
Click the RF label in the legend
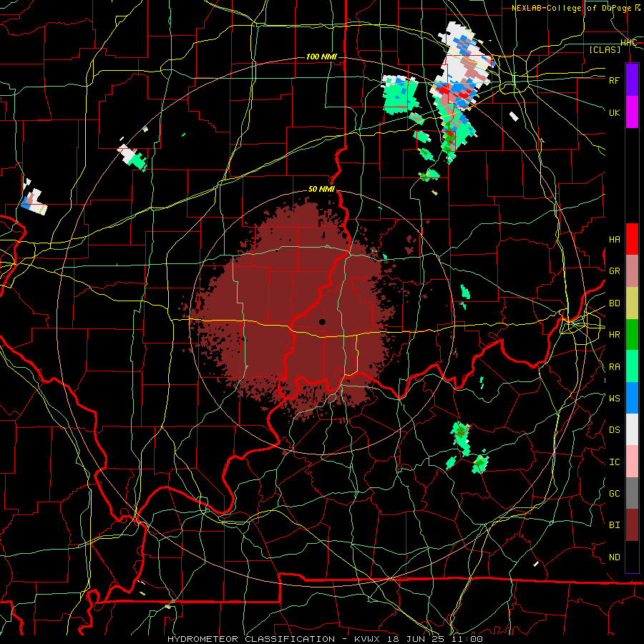614,80
